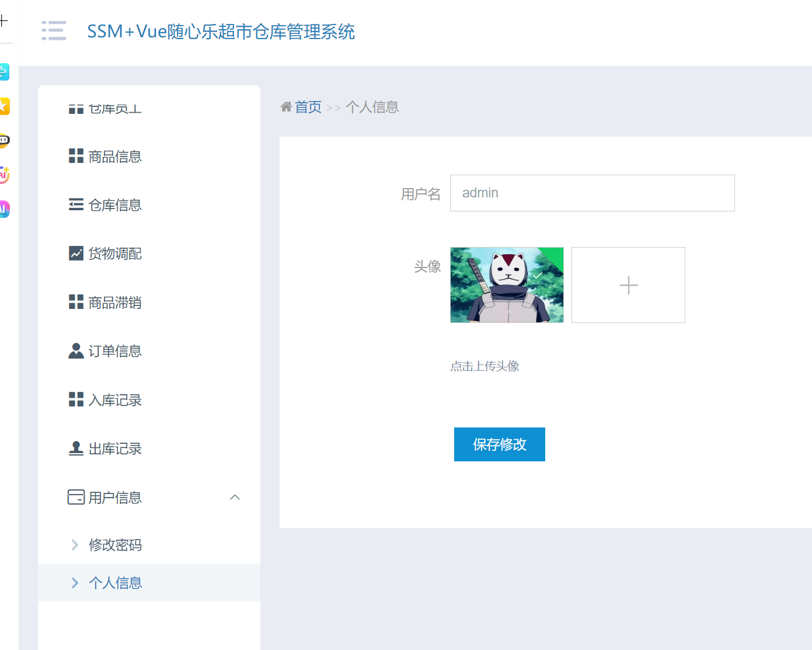Screen dimensions: 812x650
Task: Click the list icon beside 仓库信息
Action: (76, 204)
